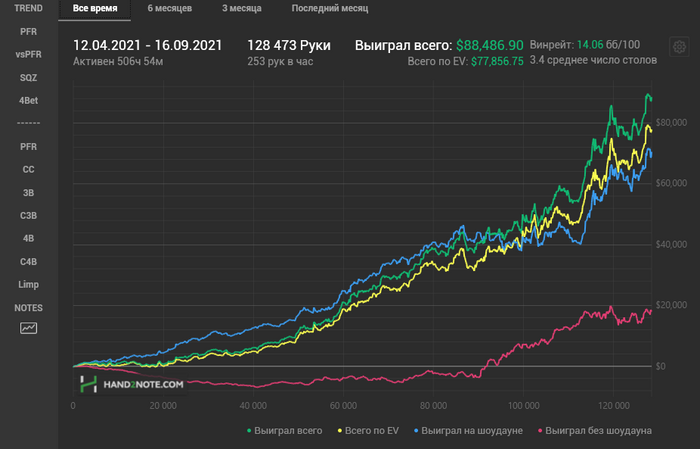Open the TREND sidebar item
The height and width of the screenshot is (449, 700).
pyautogui.click(x=29, y=8)
